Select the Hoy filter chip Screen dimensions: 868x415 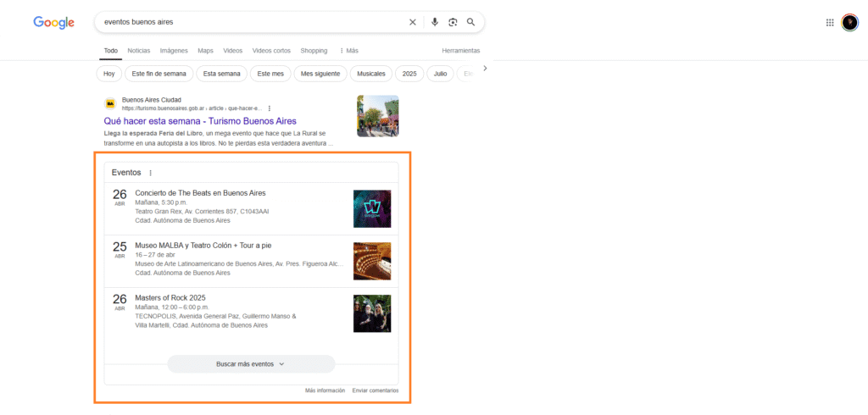click(108, 74)
